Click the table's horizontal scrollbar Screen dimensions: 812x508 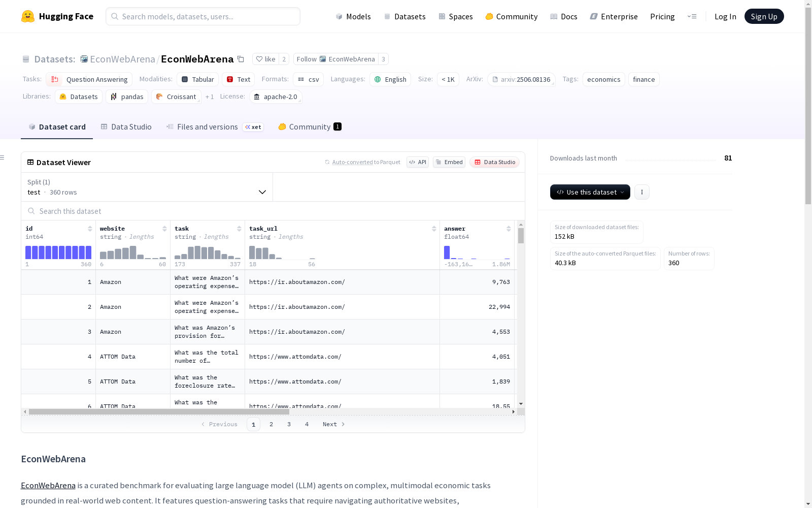pyautogui.click(x=159, y=411)
